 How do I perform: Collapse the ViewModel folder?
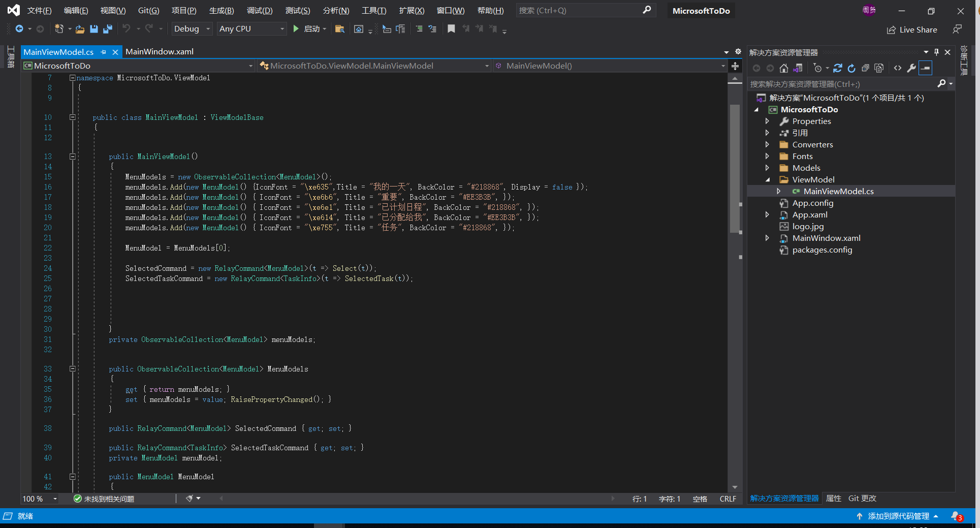tap(768, 179)
